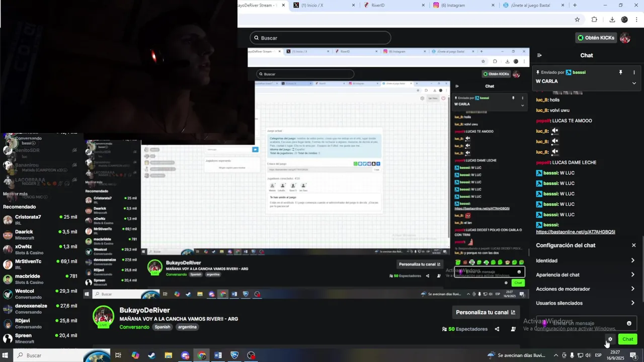Collapse the chat panel with arrow icon
This screenshot has width=644, height=362.
539,55
